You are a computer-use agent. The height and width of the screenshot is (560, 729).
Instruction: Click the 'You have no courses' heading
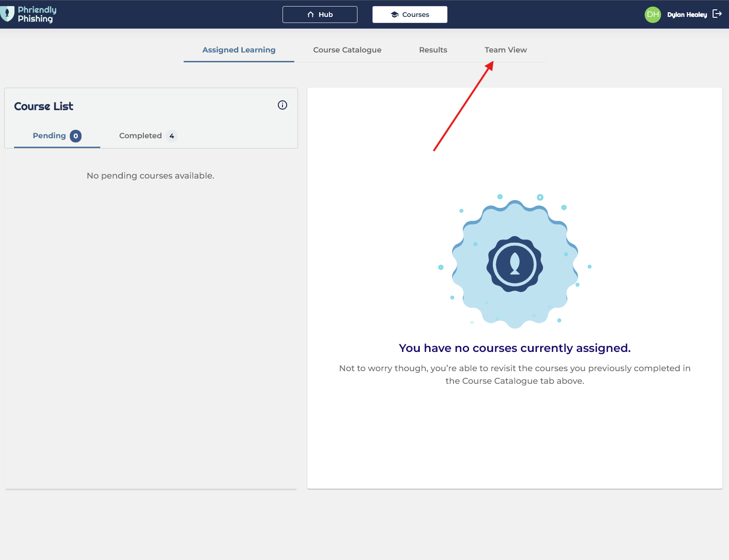coord(514,348)
